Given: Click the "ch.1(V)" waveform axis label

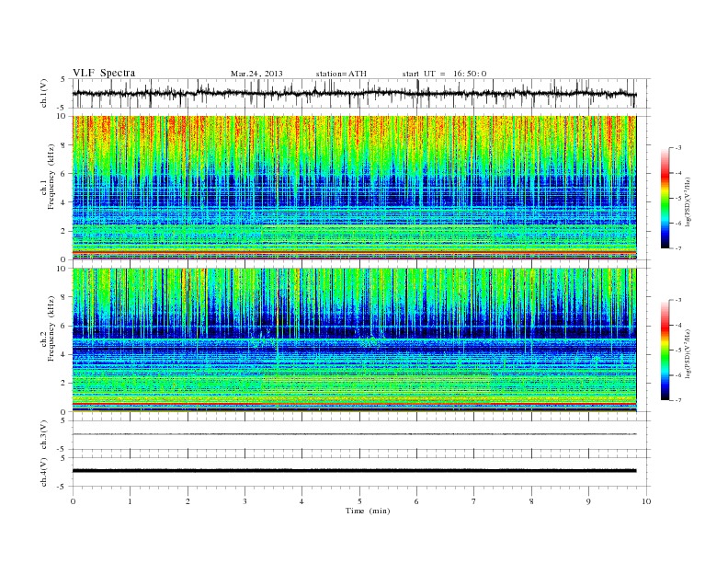Looking at the screenshot, I should click(44, 93).
